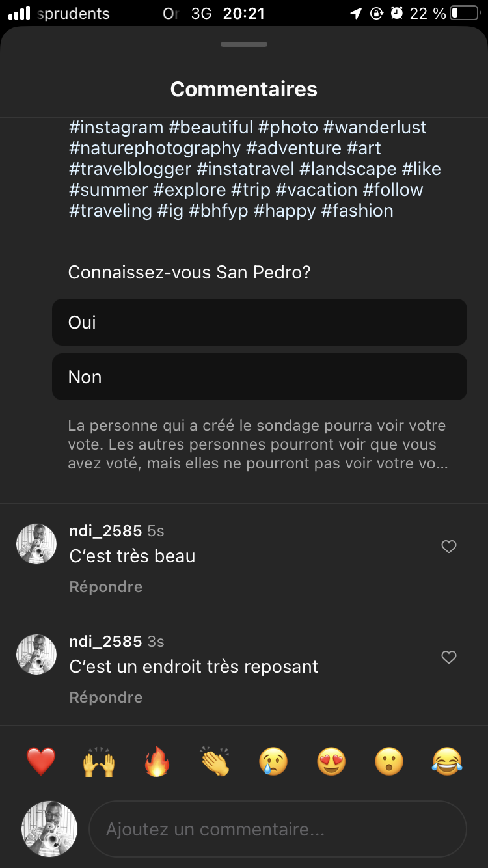
Task: Insert the raised hands emoji
Action: (99, 761)
